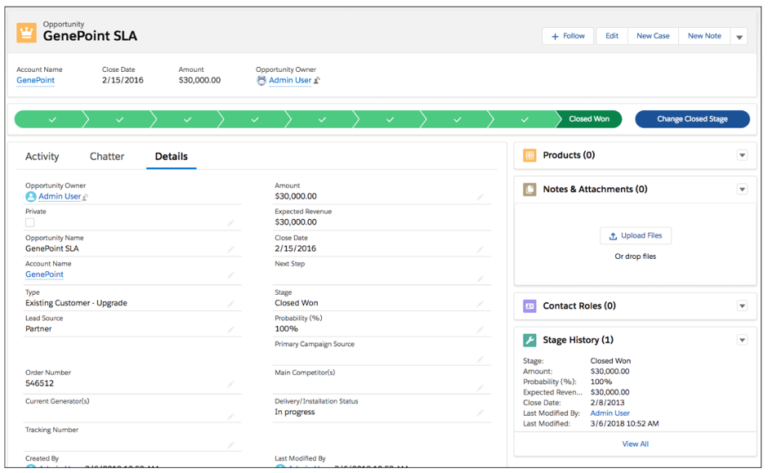
Task: Click the owner avatar icon in header
Action: point(262,80)
